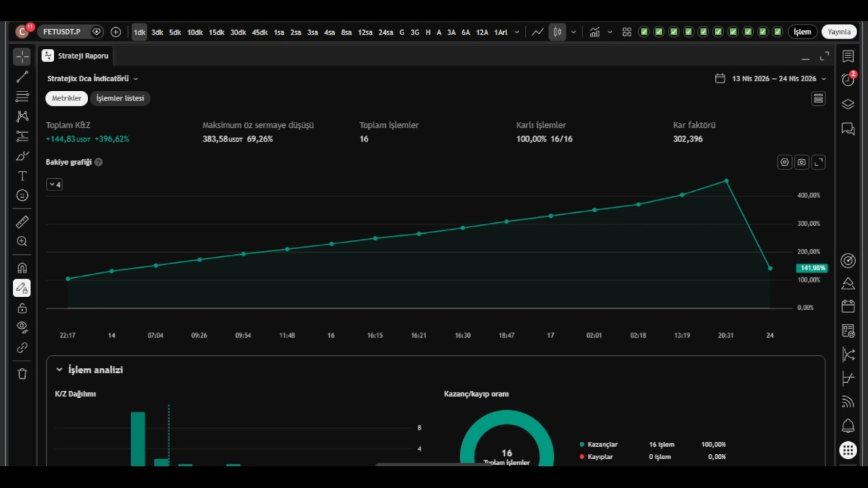Open the ruler measure tool

tap(22, 222)
